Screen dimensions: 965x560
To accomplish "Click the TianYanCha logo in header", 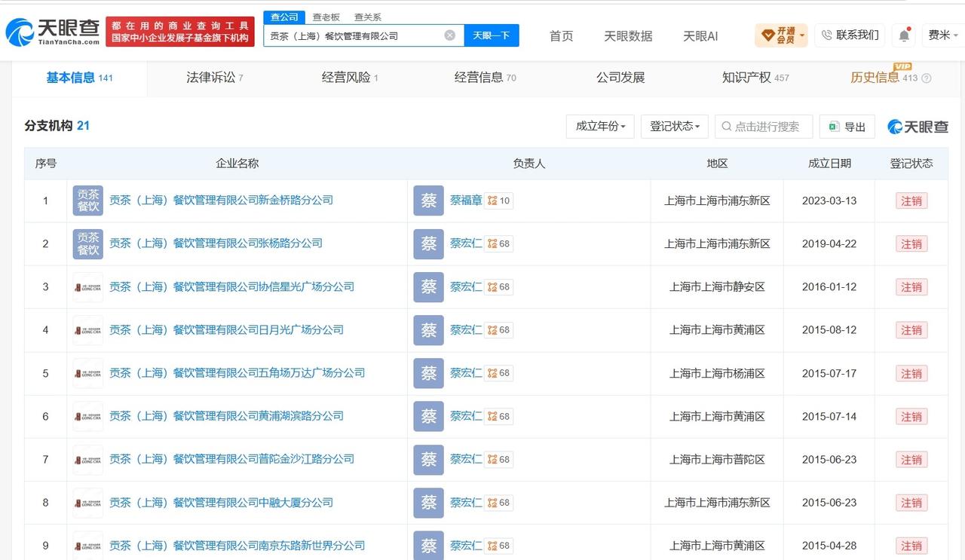I will click(53, 32).
